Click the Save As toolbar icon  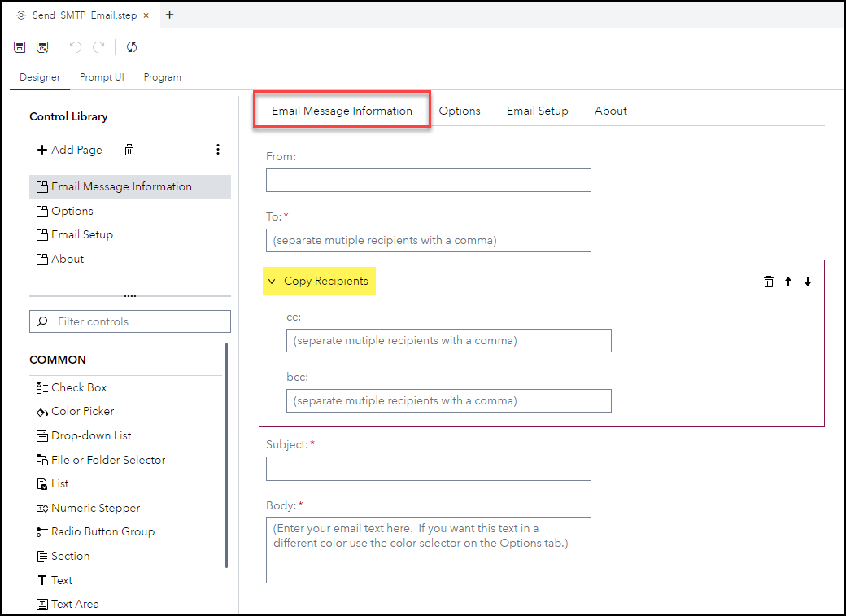click(x=42, y=46)
